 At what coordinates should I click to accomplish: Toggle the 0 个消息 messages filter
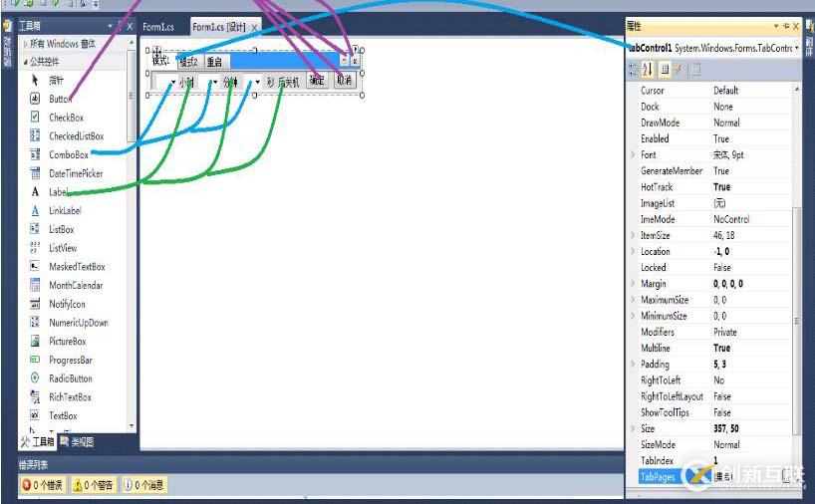(x=144, y=485)
